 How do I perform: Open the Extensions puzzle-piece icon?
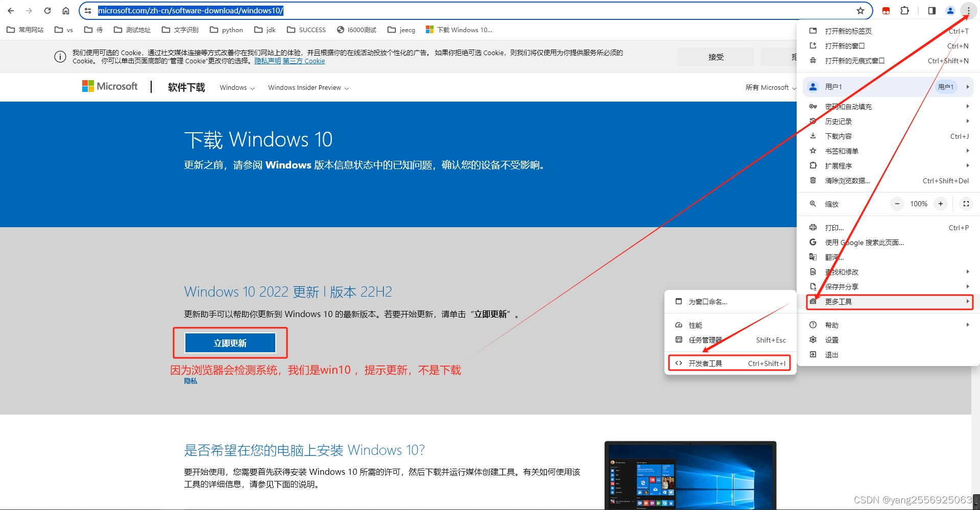tap(904, 10)
